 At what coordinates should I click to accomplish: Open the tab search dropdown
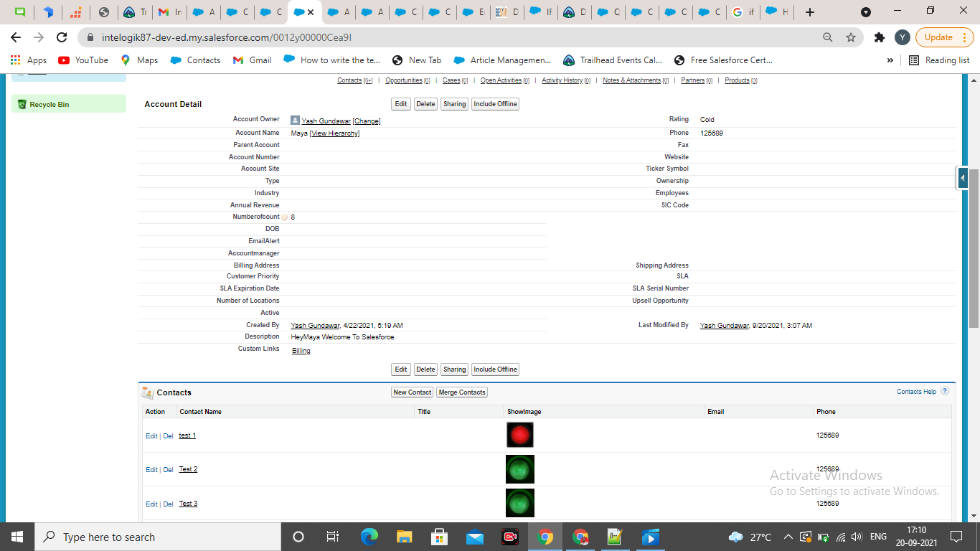[x=866, y=12]
